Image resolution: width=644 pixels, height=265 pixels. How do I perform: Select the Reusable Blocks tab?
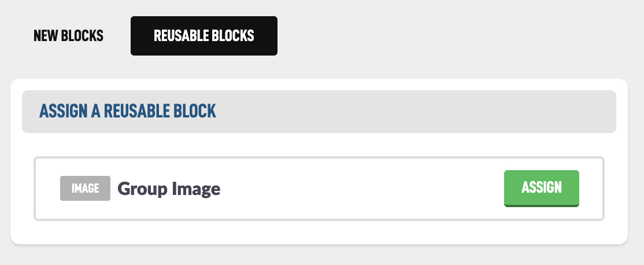tap(203, 36)
